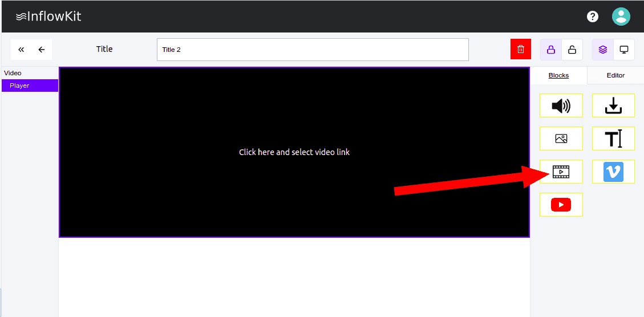Select Player in the left sidebar
The image size is (644, 317).
coord(30,86)
